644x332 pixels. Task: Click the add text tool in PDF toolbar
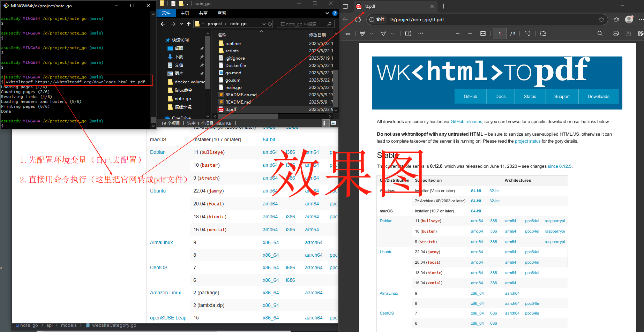[408, 33]
